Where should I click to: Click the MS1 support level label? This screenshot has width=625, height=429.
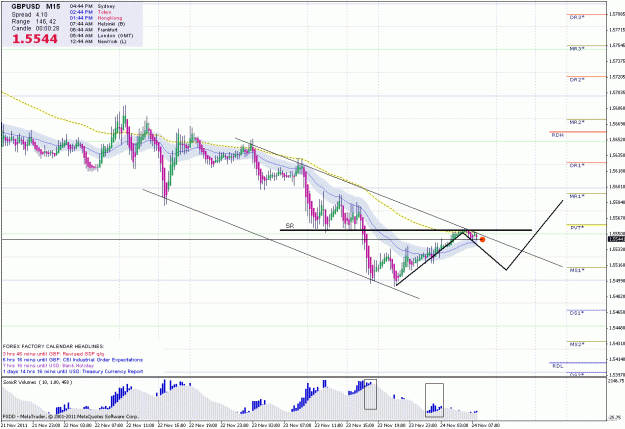tap(577, 270)
